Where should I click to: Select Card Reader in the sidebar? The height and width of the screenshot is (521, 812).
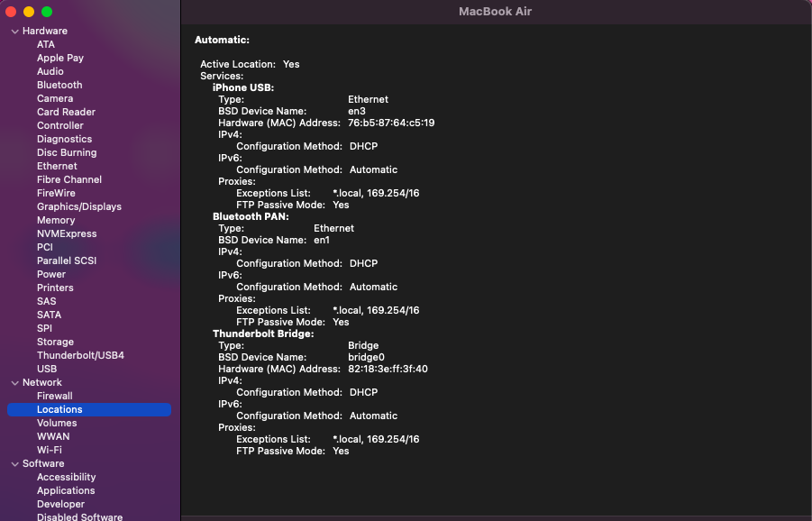point(67,112)
